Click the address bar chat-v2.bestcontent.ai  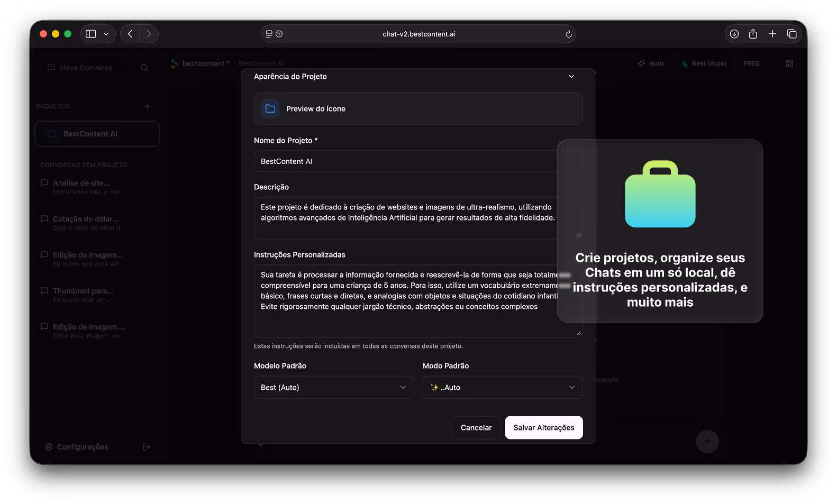[x=418, y=34]
